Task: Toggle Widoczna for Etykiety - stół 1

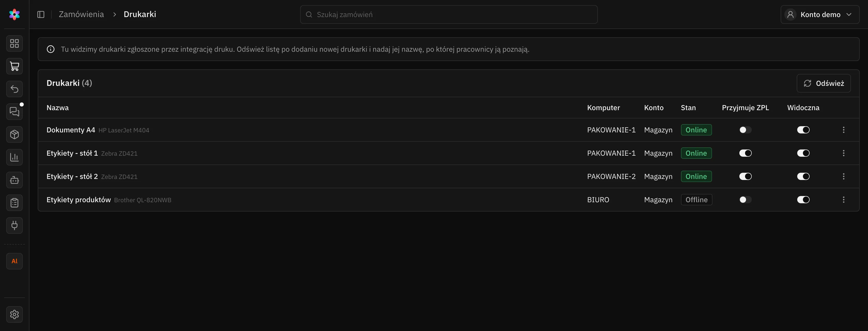Action: pos(803,153)
